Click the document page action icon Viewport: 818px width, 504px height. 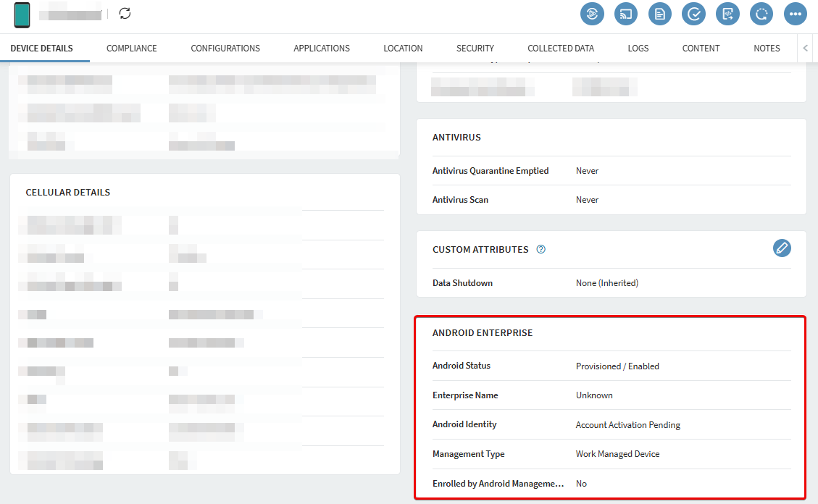(x=660, y=14)
